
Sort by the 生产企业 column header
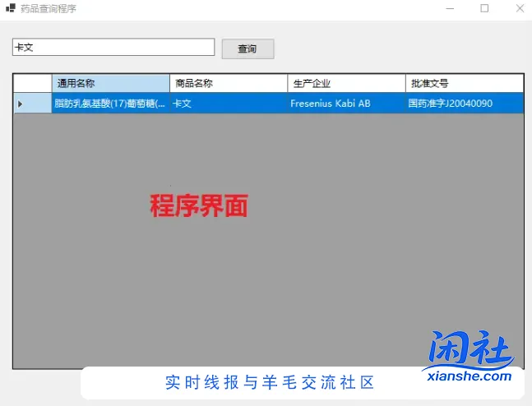click(346, 83)
